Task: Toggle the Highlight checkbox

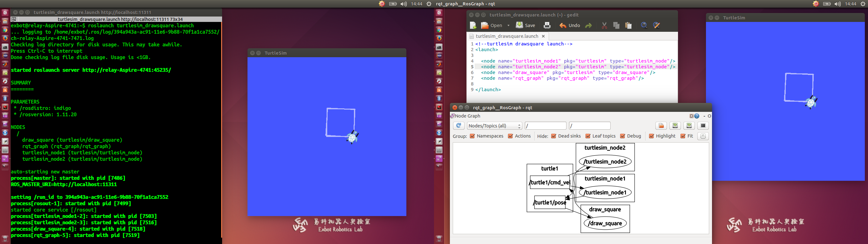Action: tap(651, 136)
